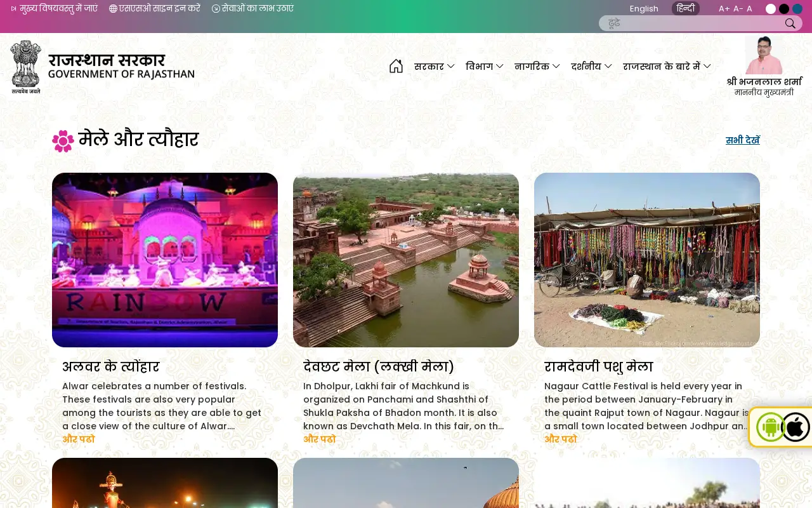Click the मेले और त्यौहार heading
Image resolution: width=812 pixels, height=508 pixels.
pos(138,139)
